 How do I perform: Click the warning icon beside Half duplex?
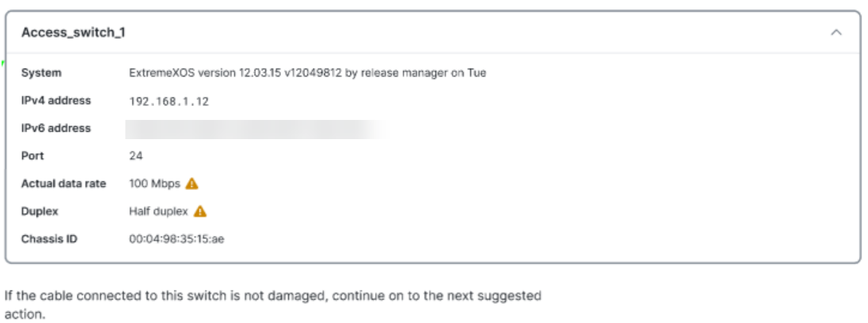point(200,212)
